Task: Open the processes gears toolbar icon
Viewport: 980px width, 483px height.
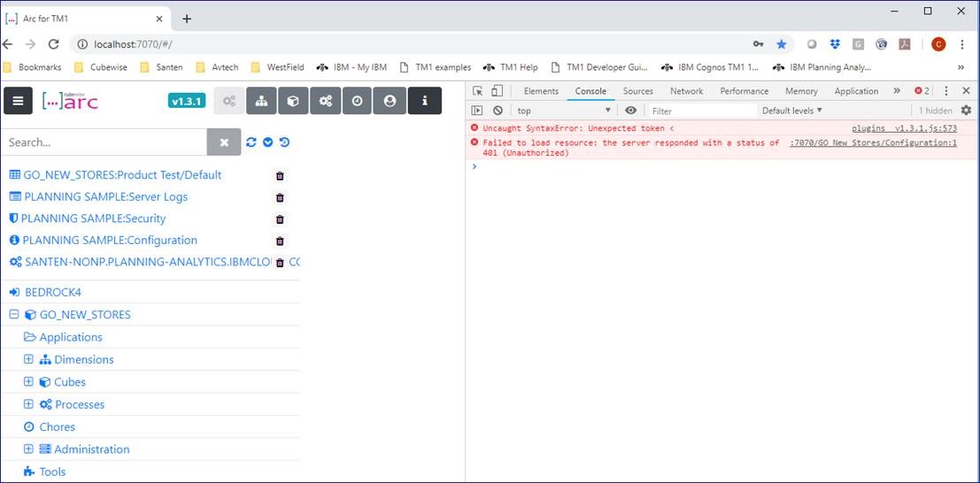Action: (x=326, y=101)
